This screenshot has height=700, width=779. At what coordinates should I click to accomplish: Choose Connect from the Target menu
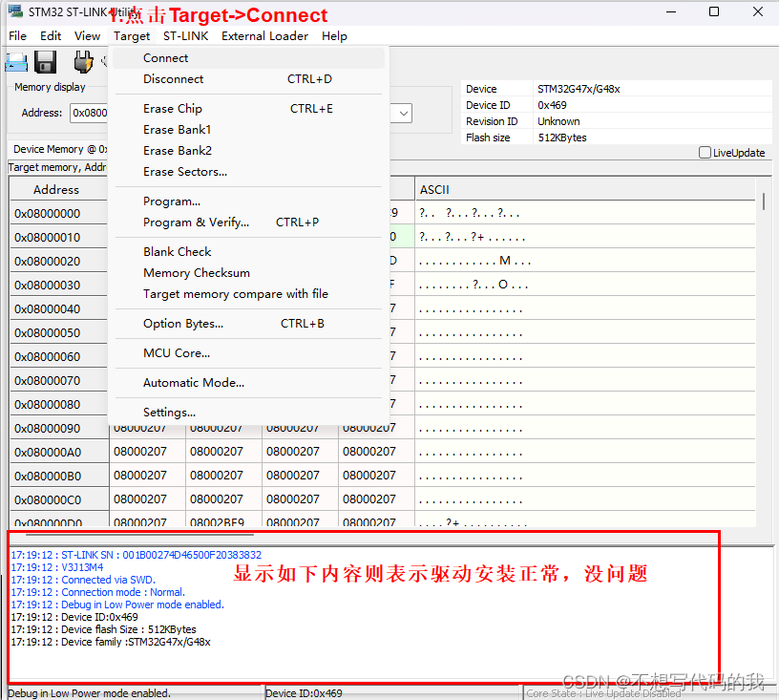[x=248, y=58]
